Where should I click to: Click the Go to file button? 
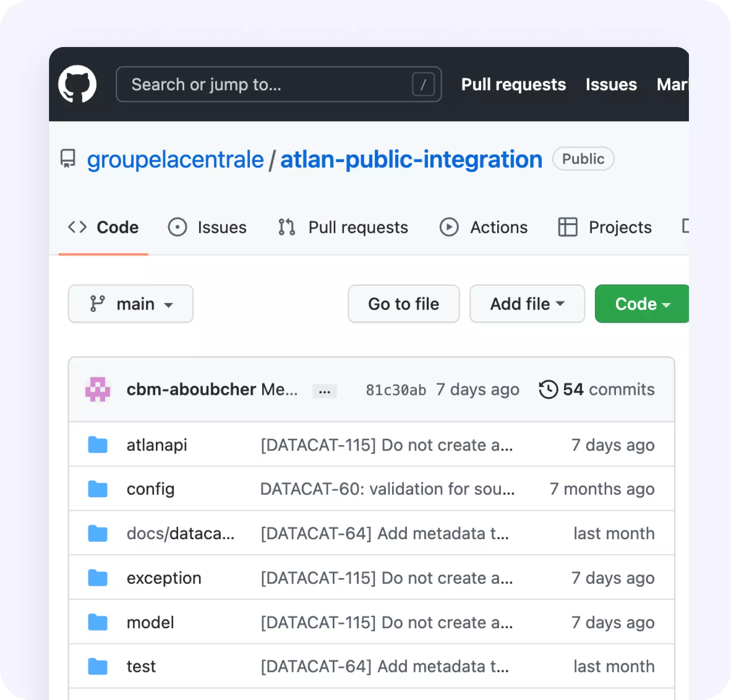[404, 304]
